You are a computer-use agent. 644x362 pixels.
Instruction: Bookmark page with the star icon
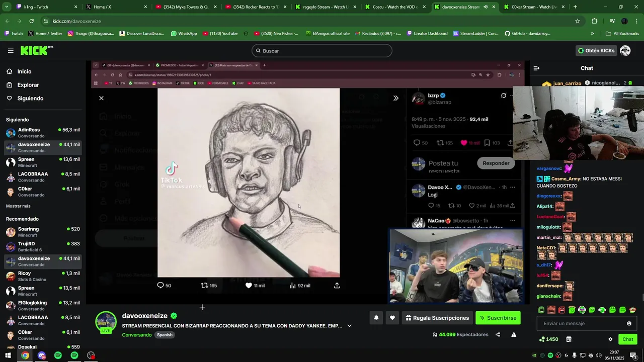[578, 21]
